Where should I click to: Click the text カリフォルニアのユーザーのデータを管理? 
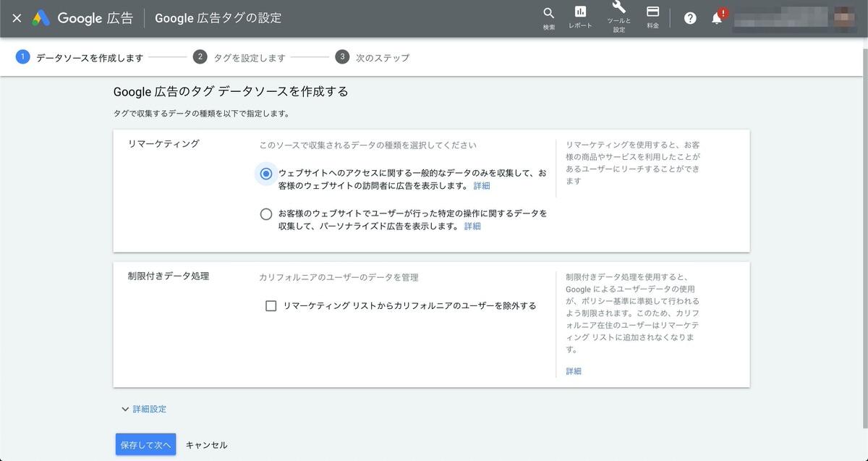339,277
